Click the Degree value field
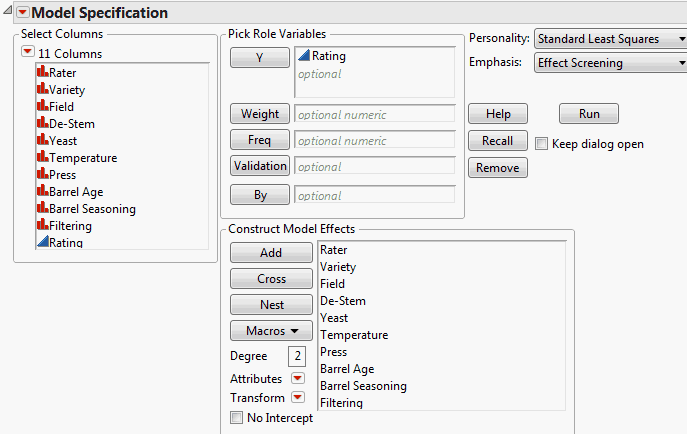Image resolution: width=687 pixels, height=434 pixels. click(x=297, y=356)
